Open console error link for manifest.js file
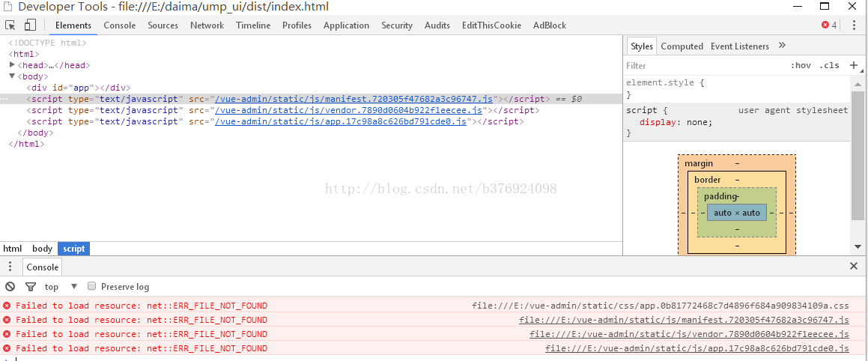This screenshot has height=361, width=868. 684,320
